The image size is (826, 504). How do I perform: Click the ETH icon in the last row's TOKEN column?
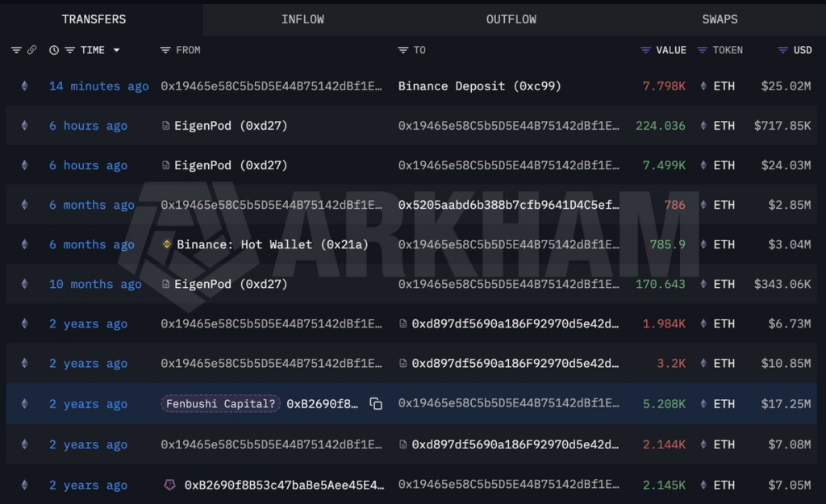pos(703,485)
